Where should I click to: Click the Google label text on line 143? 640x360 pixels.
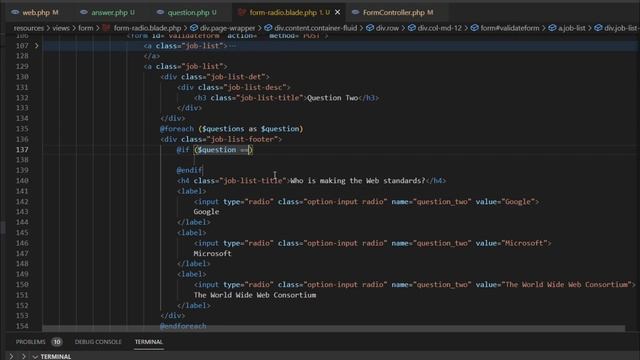[206, 212]
